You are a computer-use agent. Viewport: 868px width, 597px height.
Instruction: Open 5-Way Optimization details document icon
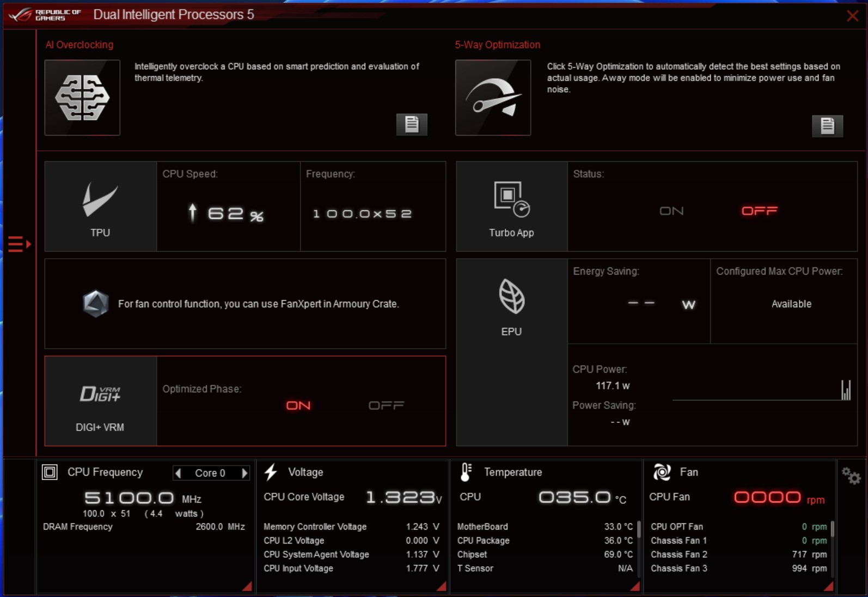point(827,126)
